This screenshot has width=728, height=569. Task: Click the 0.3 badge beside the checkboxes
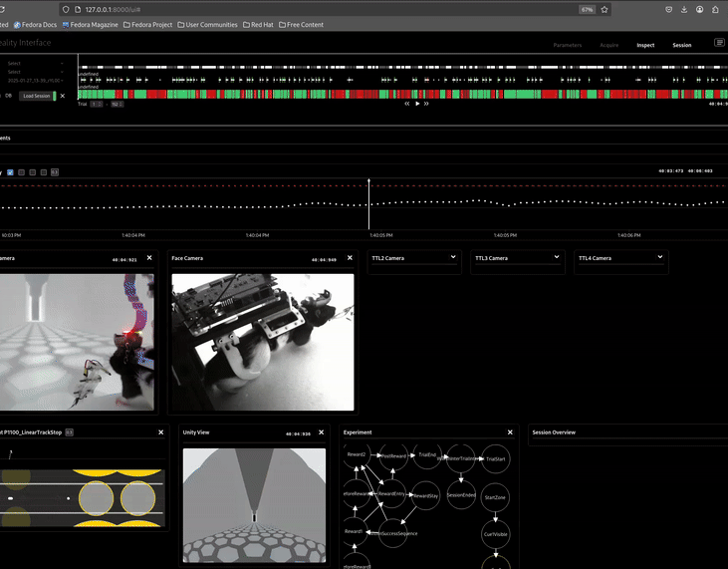point(55,172)
